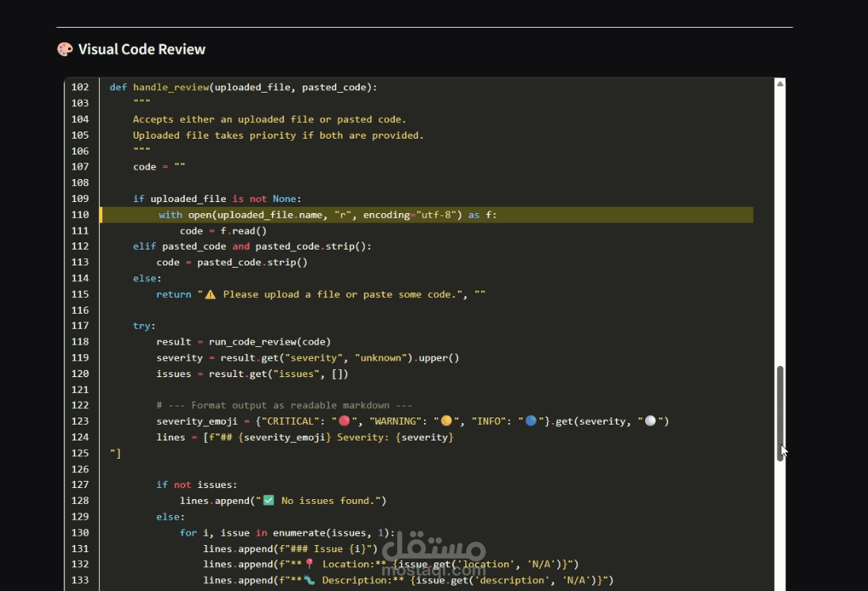Click the highlighted line 110 with open statement

point(426,215)
